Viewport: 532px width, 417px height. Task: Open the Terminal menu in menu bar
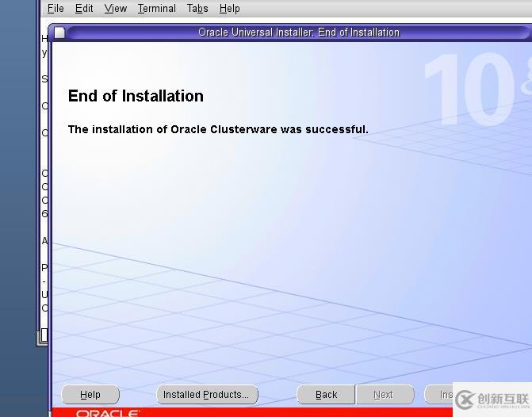157,8
